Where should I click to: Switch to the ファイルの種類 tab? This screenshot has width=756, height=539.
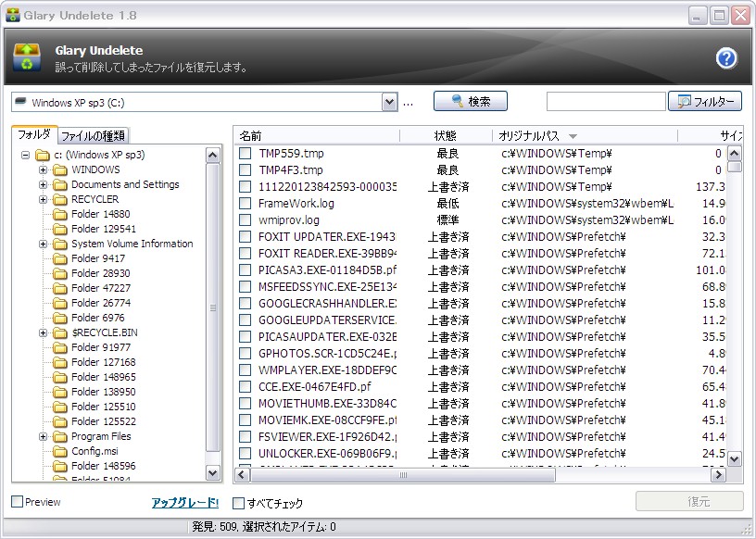93,136
